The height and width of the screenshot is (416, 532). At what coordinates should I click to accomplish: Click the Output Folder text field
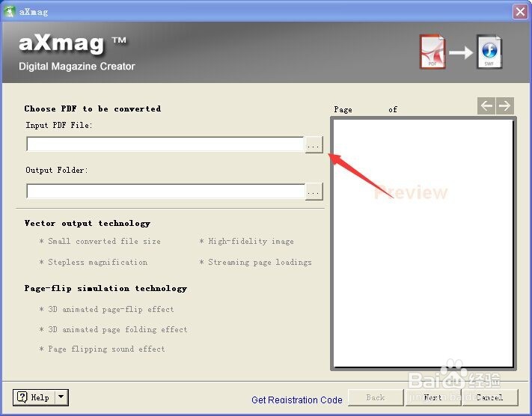tap(165, 191)
